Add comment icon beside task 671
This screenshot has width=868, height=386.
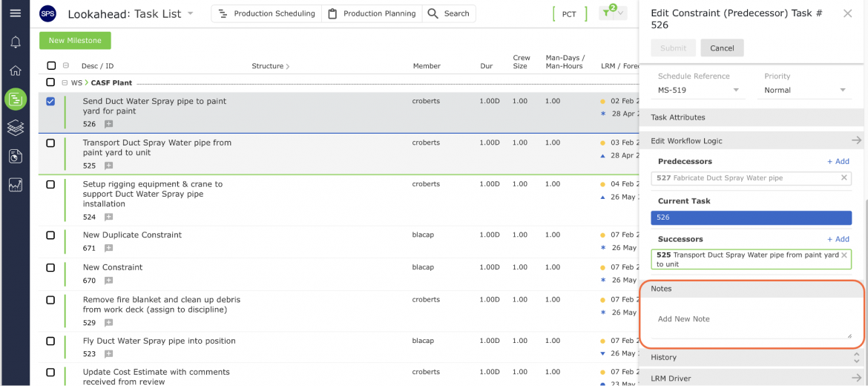[109, 248]
